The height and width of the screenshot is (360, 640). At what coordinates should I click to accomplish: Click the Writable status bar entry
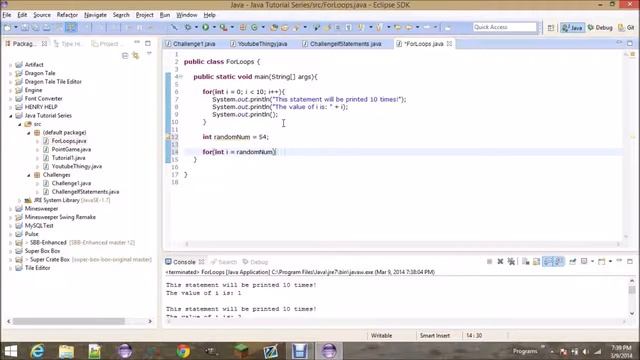[381, 336]
